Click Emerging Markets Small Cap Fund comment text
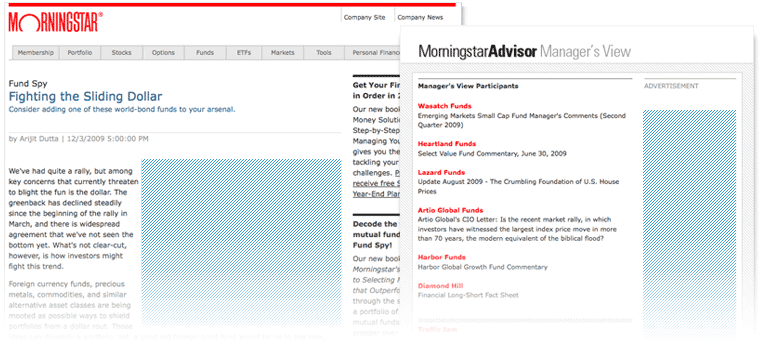This screenshot has width=760, height=363. tap(522, 121)
